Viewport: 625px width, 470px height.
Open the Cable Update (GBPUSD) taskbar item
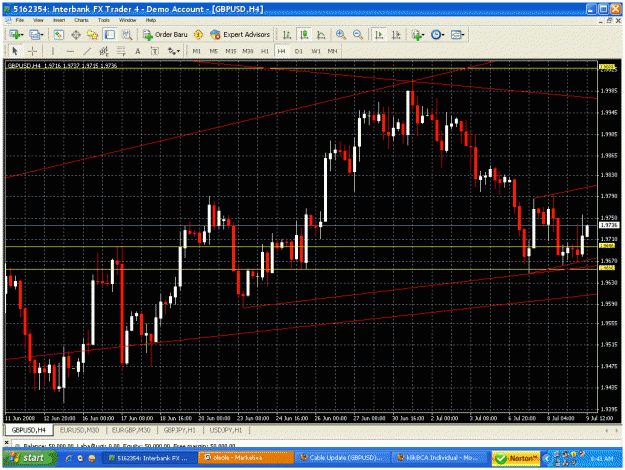(x=342, y=458)
